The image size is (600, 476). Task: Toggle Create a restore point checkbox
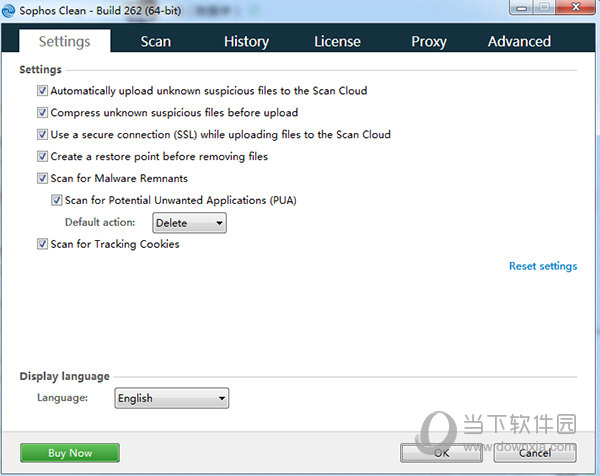point(42,156)
